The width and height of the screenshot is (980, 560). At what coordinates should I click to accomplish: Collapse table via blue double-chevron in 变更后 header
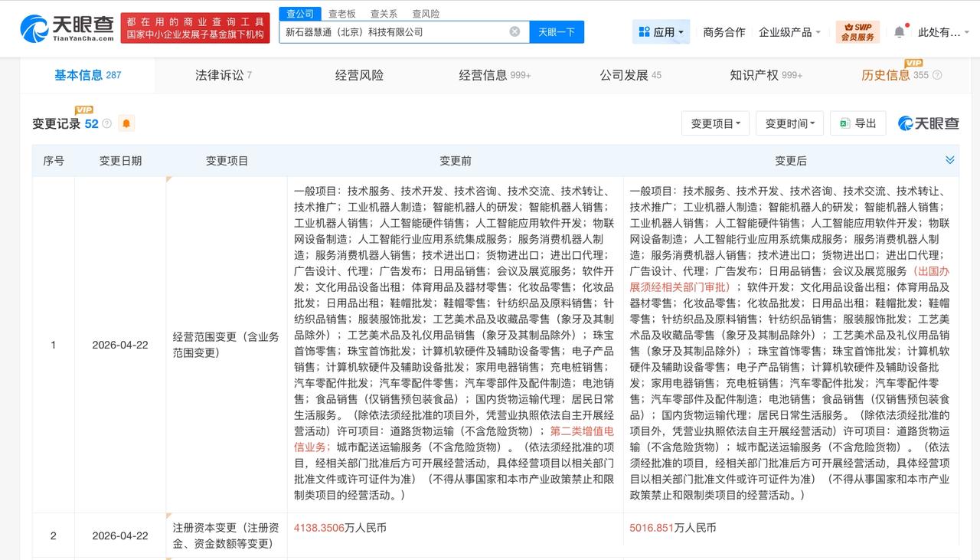[x=949, y=161]
